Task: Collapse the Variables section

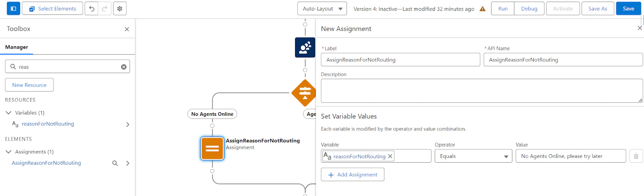Action: point(8,113)
